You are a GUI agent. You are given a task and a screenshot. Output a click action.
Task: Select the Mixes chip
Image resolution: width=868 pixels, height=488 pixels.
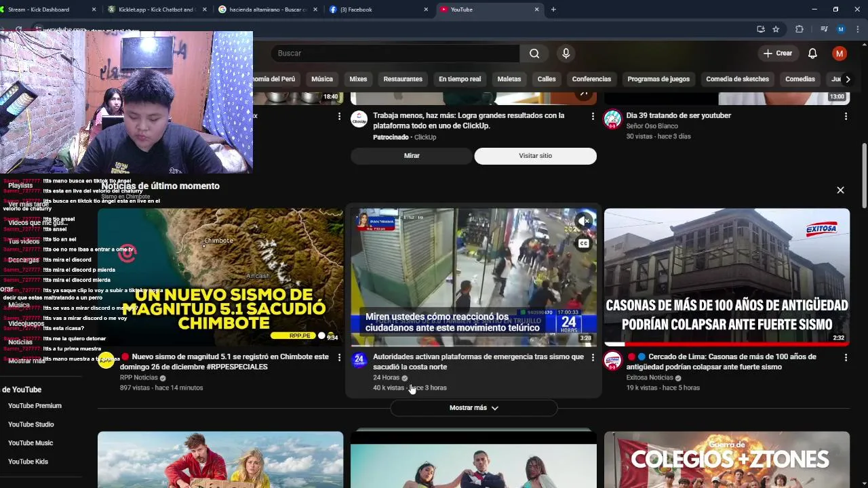click(358, 79)
